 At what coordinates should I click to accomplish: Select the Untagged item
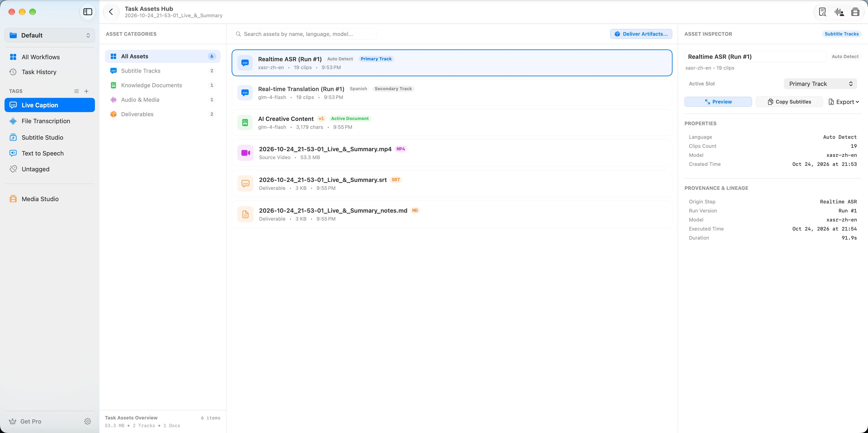(50, 169)
